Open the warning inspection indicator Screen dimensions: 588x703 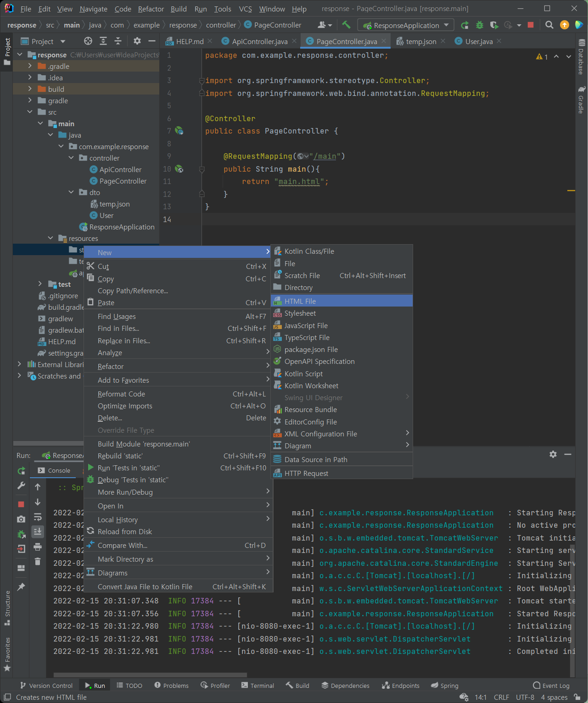(x=542, y=56)
